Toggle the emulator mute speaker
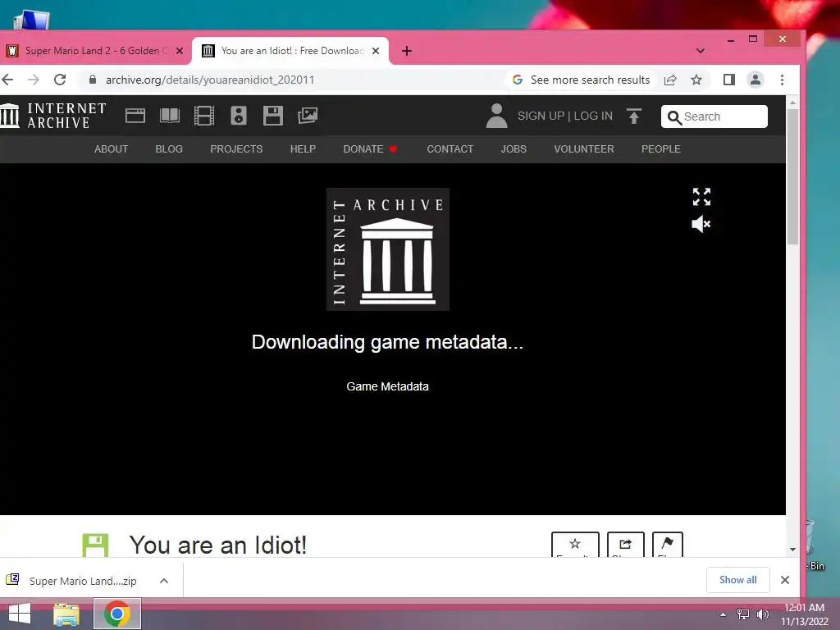840x630 pixels. point(701,224)
